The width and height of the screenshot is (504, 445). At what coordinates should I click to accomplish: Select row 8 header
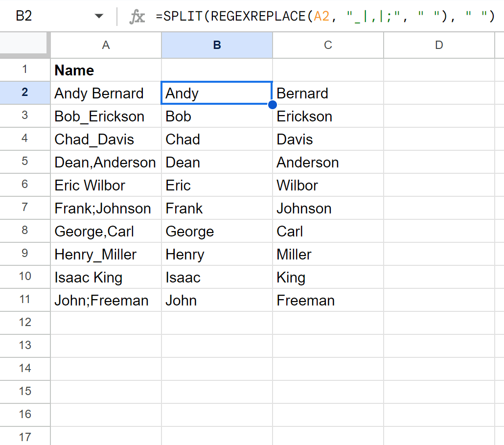point(25,231)
